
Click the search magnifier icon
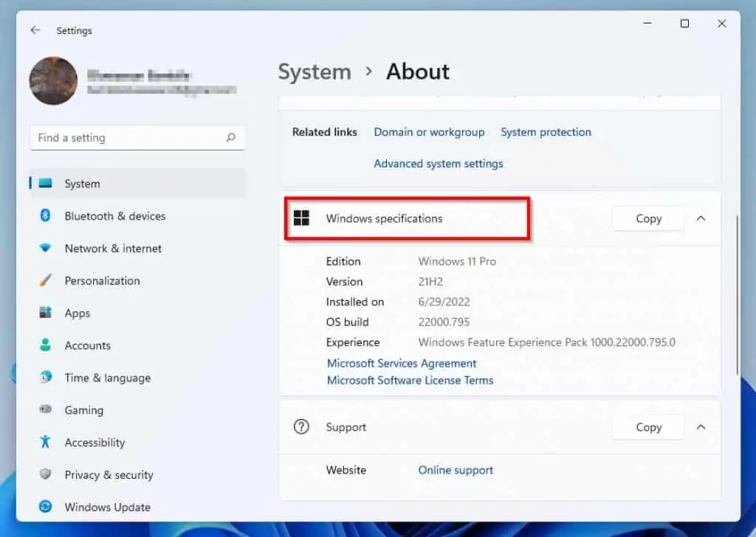pos(231,138)
